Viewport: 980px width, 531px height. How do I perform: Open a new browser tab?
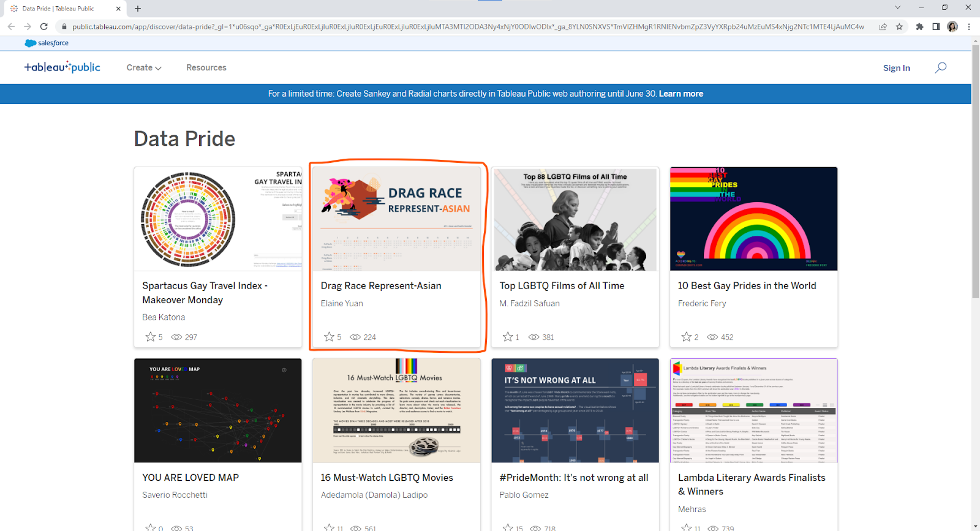coord(138,9)
